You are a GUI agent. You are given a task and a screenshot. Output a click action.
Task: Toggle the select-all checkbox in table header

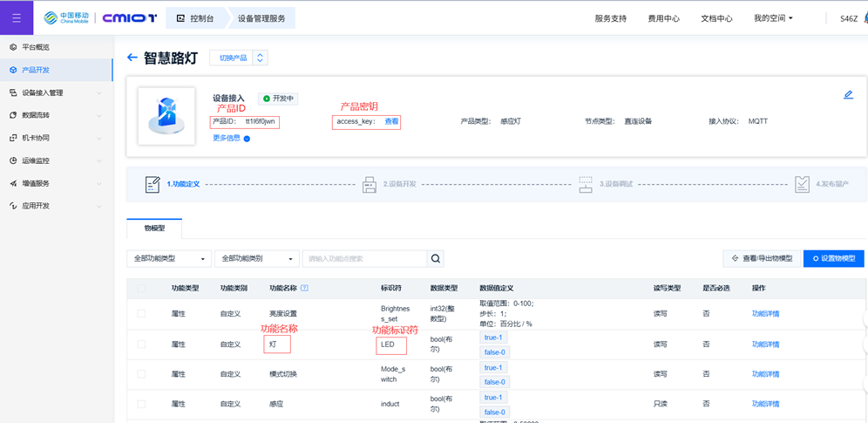point(142,288)
